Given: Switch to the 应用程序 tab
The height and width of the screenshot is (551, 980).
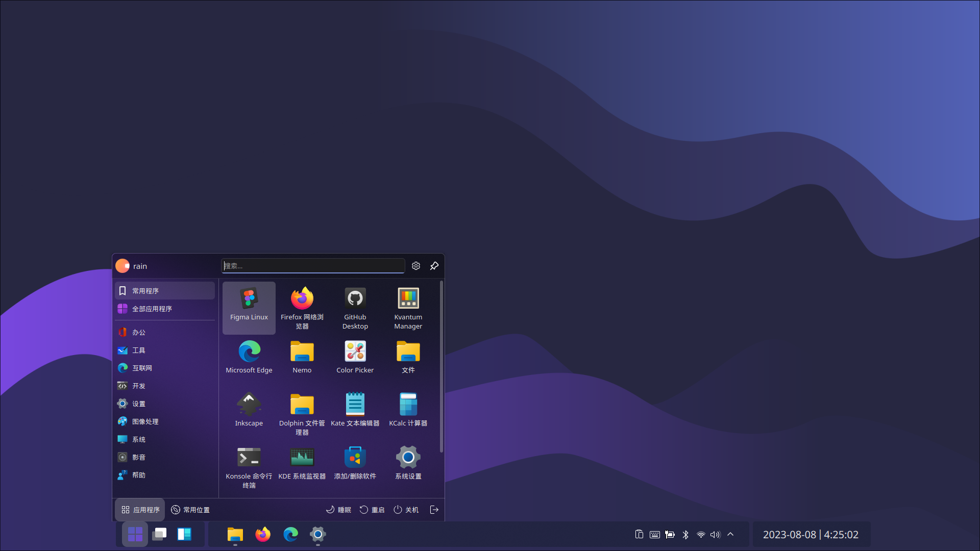Looking at the screenshot, I should tap(140, 510).
